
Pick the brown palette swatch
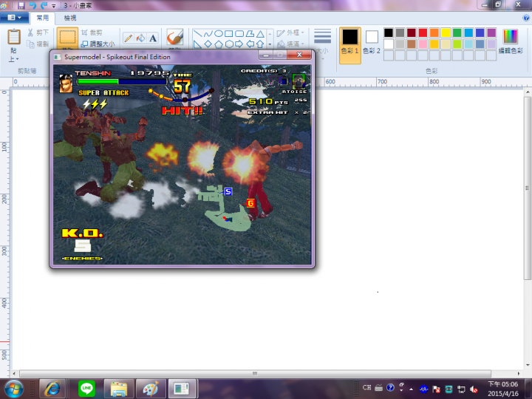[x=412, y=44]
